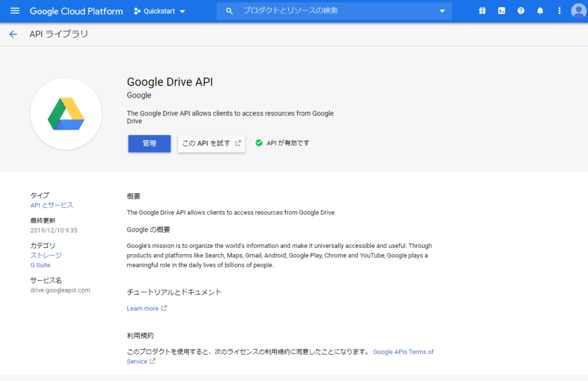Click the API ライブラリ page heading
This screenshot has width=588, height=381.
[59, 34]
